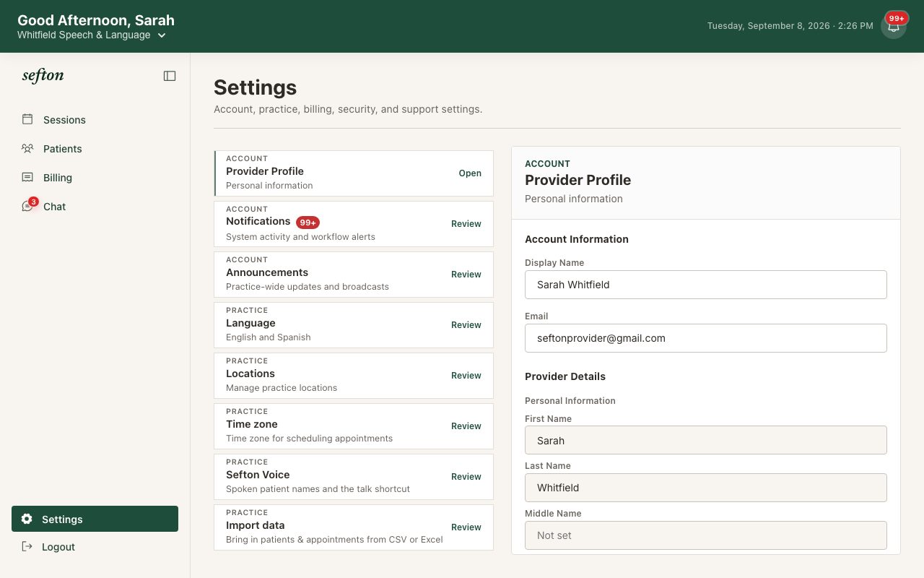Click the 'Personal Information' subheading in form

[570, 401]
